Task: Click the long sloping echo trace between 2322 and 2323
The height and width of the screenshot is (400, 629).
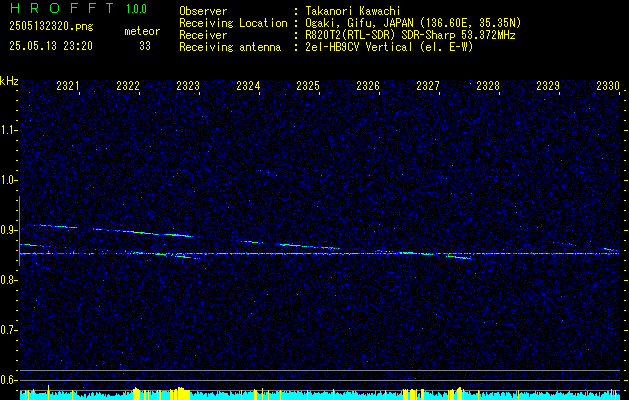Action: 143,232
